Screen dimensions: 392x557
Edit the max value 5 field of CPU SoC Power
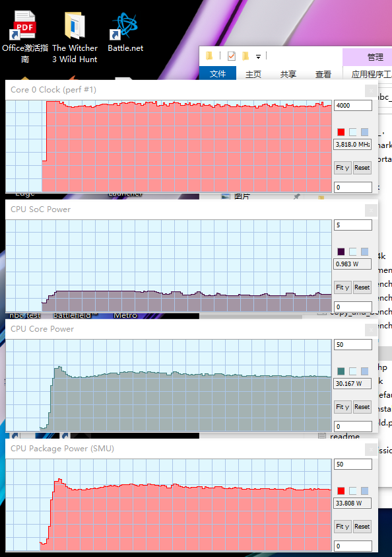click(x=352, y=225)
